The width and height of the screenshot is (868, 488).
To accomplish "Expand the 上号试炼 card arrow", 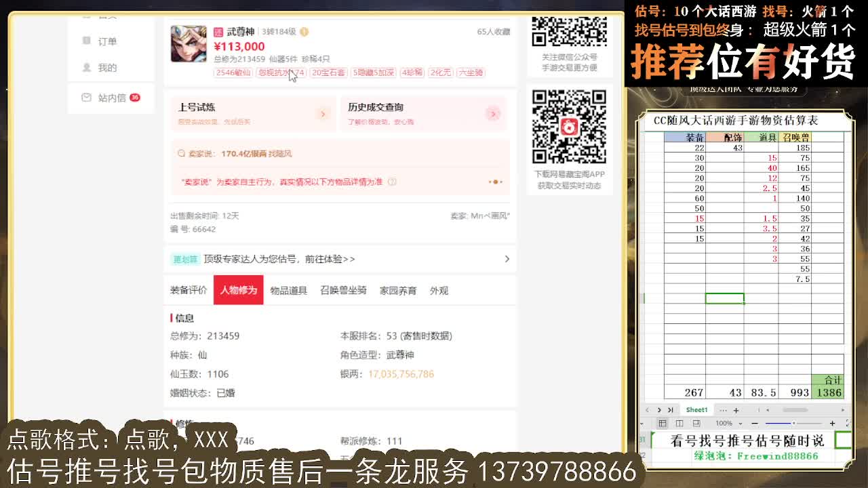I will (x=323, y=114).
